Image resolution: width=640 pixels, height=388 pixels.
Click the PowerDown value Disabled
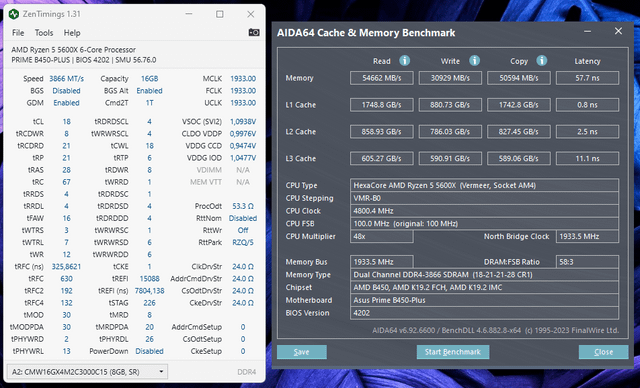pyautogui.click(x=149, y=351)
